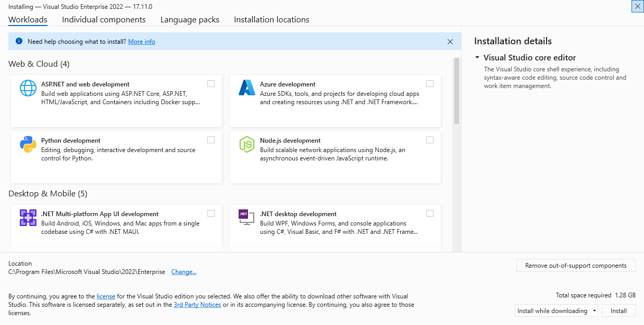Collapse Visual Studio core editor details
Image resolution: width=644 pixels, height=325 pixels.
[x=477, y=58]
